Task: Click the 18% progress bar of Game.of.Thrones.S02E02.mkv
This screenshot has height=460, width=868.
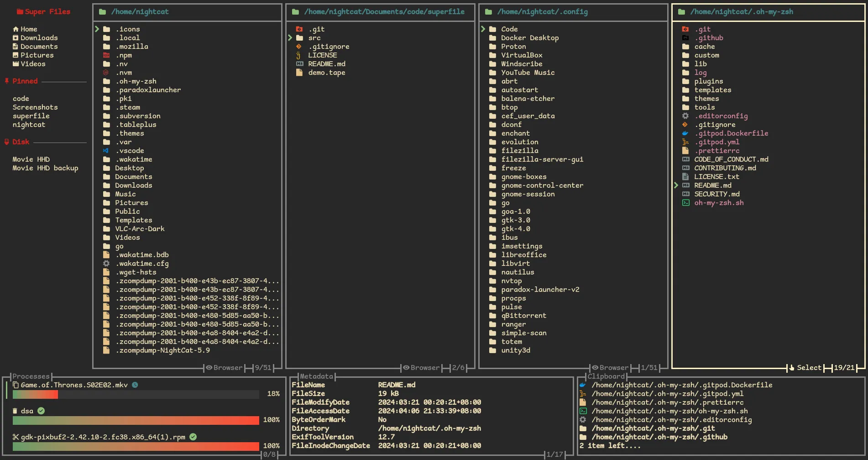Action: pyautogui.click(x=137, y=395)
